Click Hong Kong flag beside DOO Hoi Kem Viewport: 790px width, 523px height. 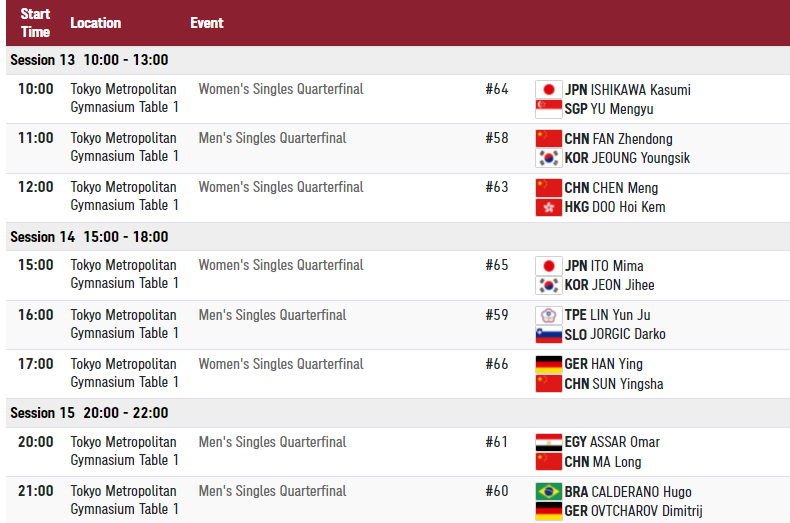click(548, 207)
